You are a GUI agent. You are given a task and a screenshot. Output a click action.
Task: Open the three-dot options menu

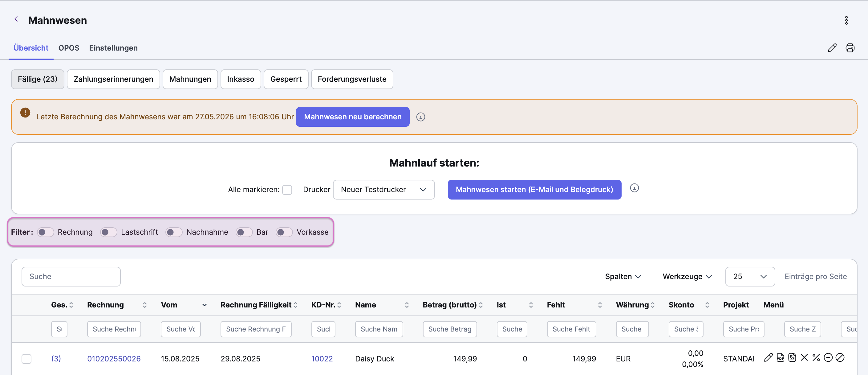tap(846, 20)
